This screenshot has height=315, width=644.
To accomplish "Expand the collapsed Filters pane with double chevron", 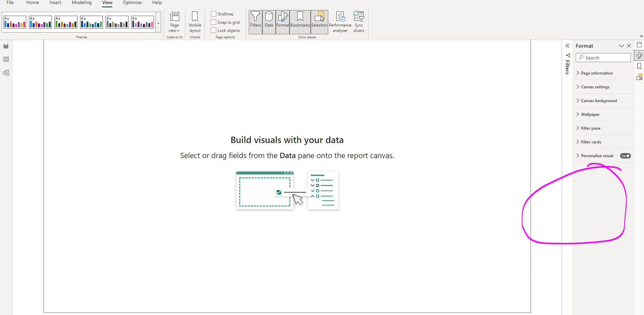I will (x=567, y=46).
